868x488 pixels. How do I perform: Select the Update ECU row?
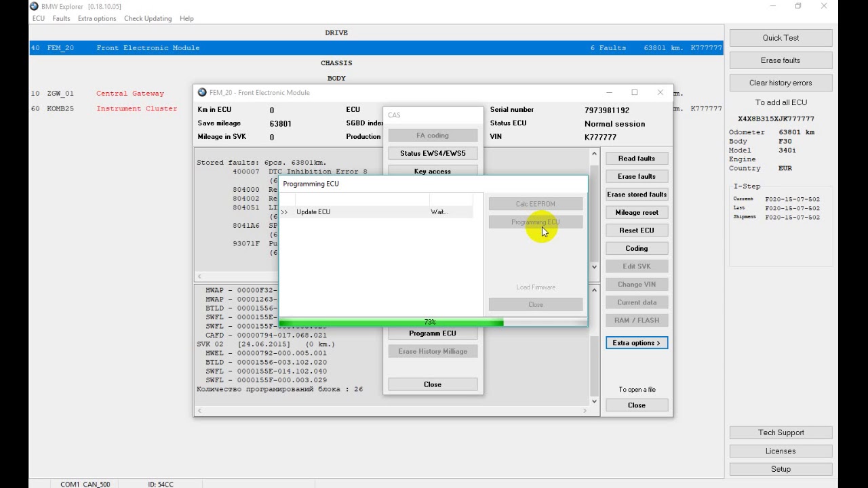point(376,212)
